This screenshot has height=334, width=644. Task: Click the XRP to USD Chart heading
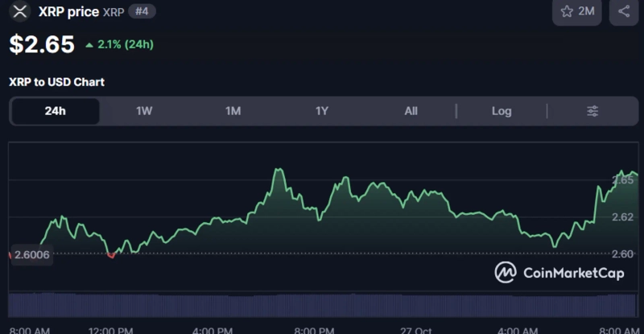56,82
